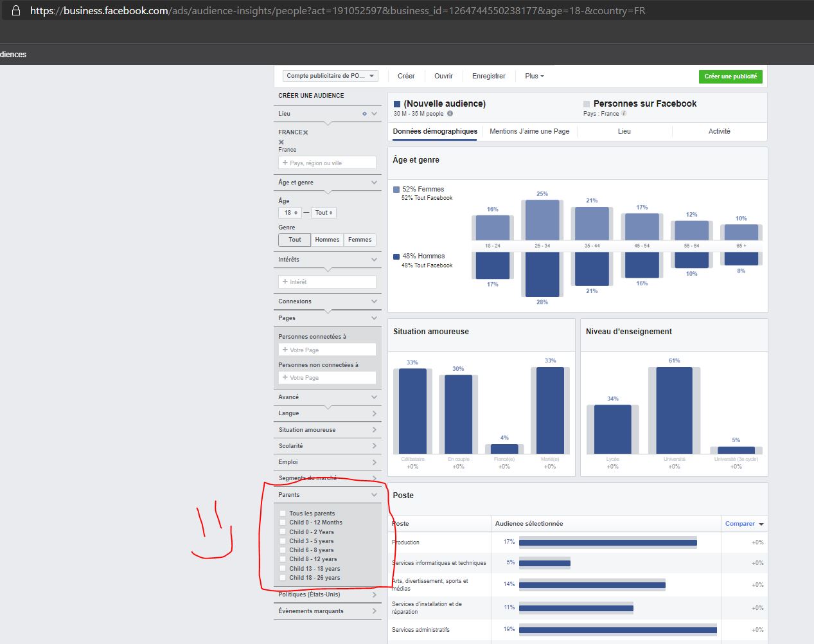
Task: Click the Production row in Poste table
Action: (578, 542)
